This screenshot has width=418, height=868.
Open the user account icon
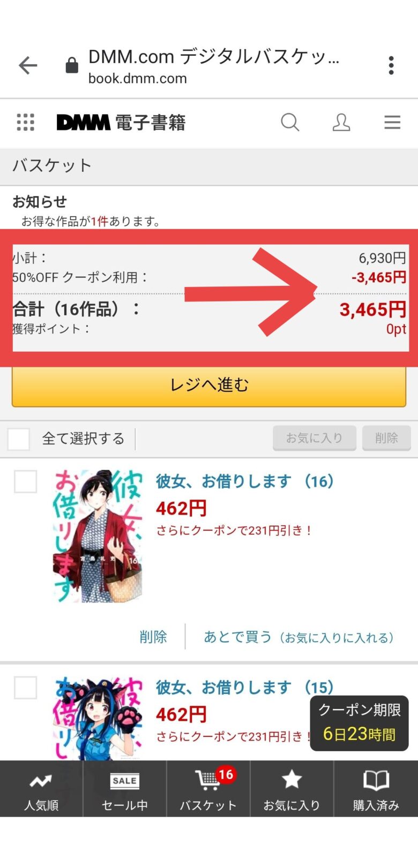pos(341,123)
